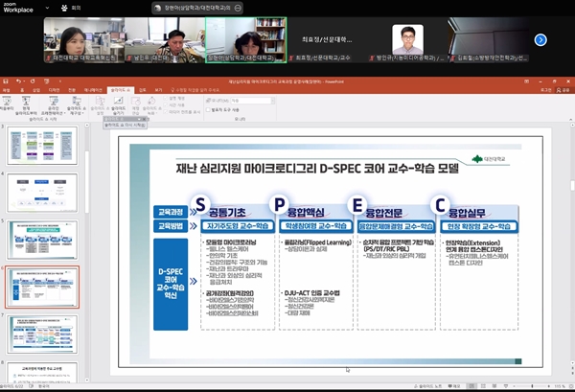Switch to Reading view icon
Viewport: 575px width, 392px height.
494,386
